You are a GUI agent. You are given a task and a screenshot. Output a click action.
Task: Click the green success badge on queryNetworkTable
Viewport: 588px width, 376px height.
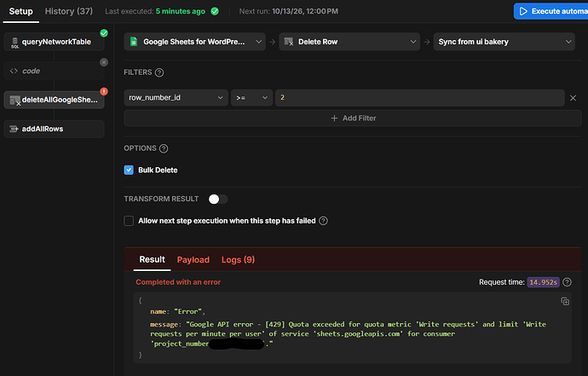(104, 33)
